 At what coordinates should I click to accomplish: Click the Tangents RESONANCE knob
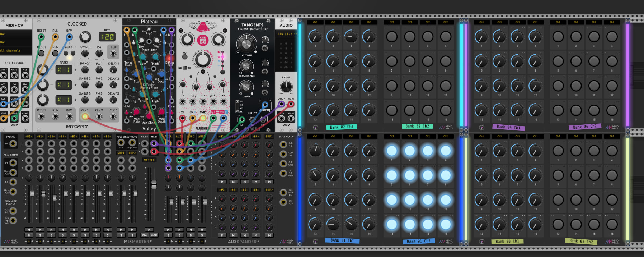coord(246,66)
